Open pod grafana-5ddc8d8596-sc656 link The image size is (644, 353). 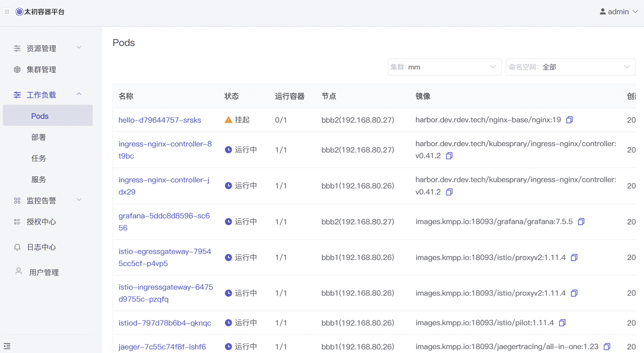click(x=164, y=222)
